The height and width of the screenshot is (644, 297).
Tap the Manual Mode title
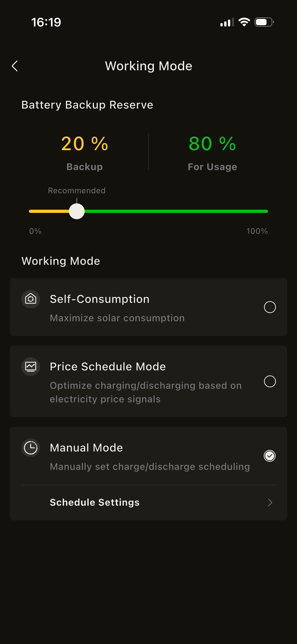(86, 448)
